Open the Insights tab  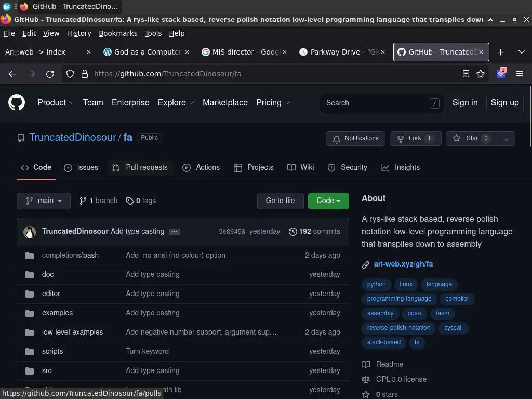[401, 168]
